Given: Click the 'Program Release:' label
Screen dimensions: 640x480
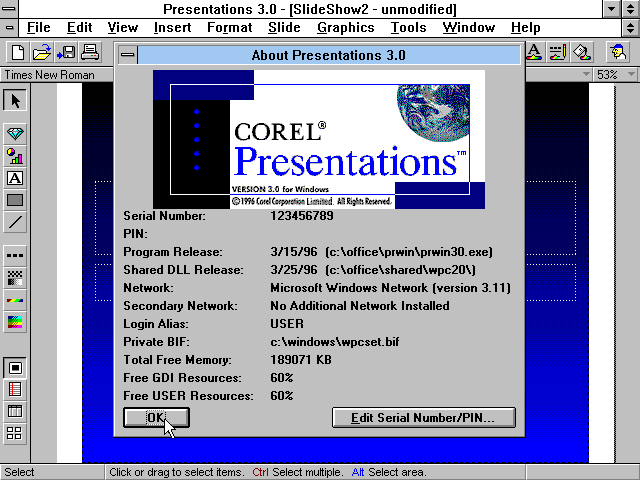Looking at the screenshot, I should 173,252.
